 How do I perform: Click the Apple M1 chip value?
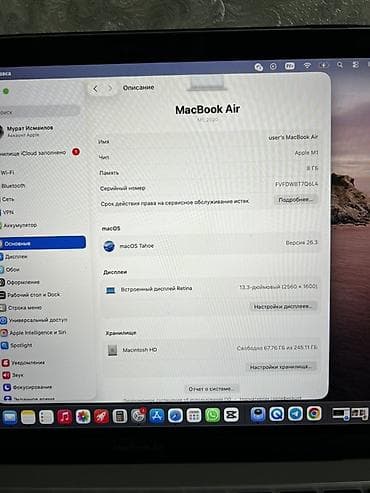[x=306, y=153]
